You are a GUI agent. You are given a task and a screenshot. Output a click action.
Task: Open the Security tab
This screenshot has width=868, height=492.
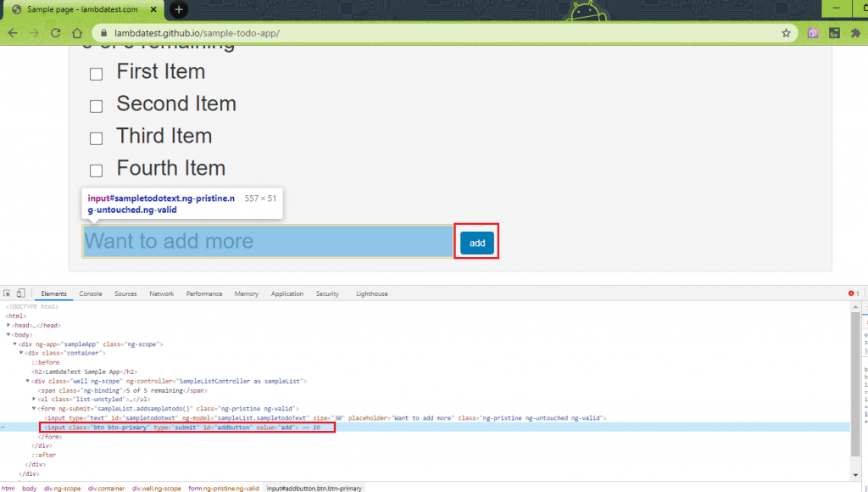point(327,294)
